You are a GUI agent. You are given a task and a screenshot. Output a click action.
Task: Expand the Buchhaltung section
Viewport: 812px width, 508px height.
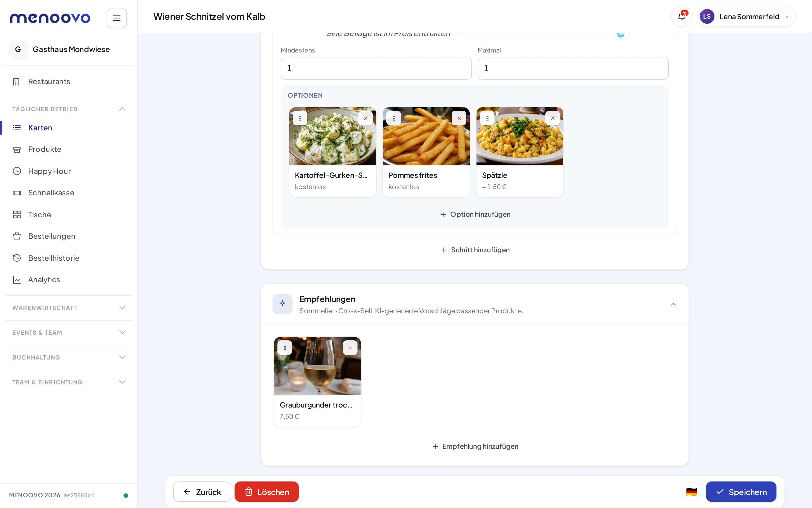(x=69, y=358)
